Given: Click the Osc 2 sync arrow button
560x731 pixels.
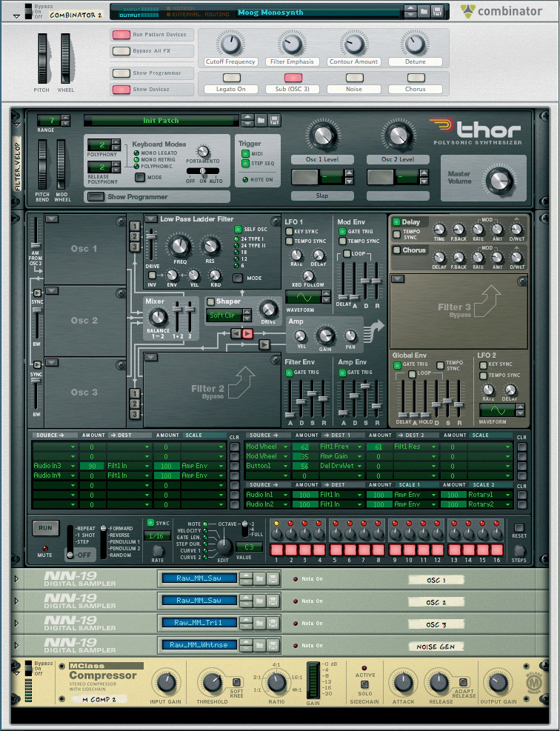Looking at the screenshot, I should [37, 293].
